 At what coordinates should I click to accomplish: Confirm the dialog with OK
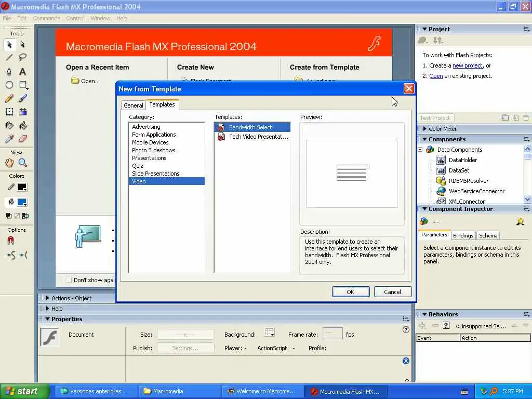click(351, 292)
